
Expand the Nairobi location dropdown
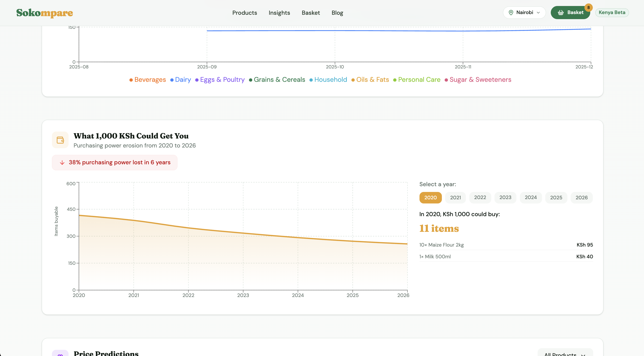pyautogui.click(x=524, y=12)
